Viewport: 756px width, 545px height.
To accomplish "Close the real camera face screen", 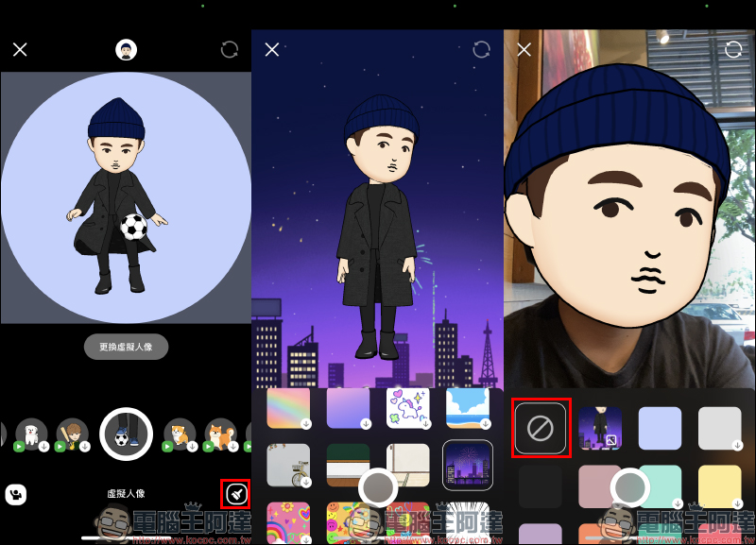I will click(524, 49).
